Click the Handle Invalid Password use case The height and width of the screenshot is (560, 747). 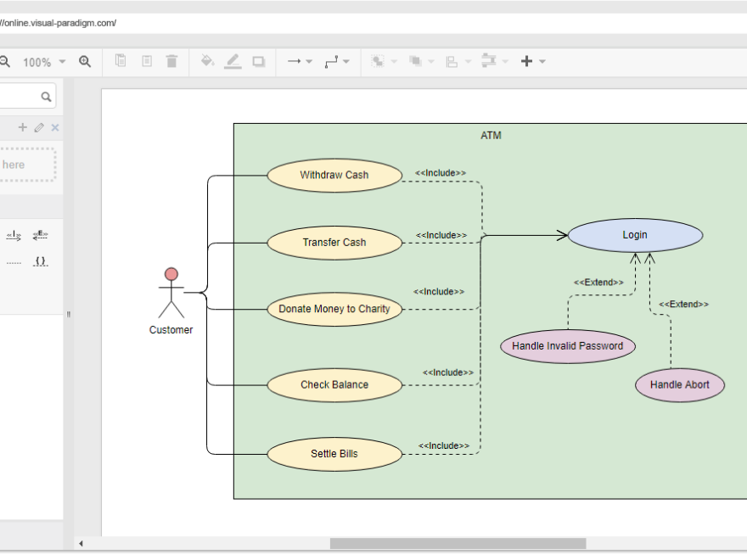pyautogui.click(x=568, y=345)
